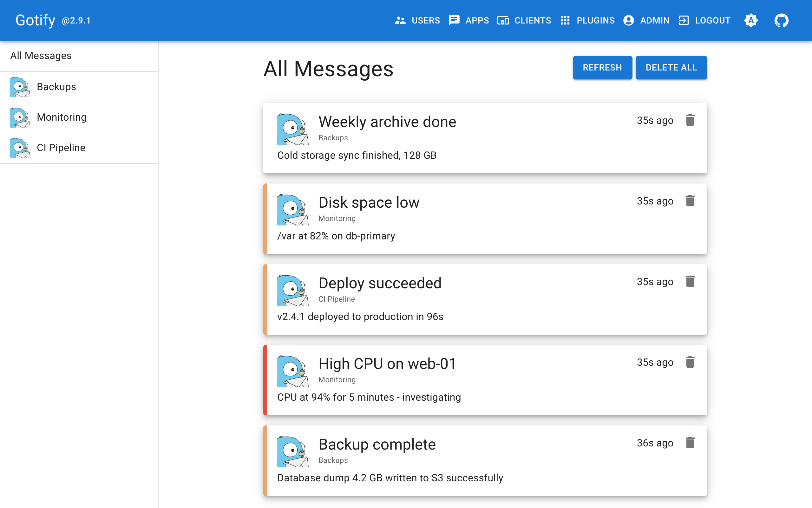Open the Clients page
The image size is (812, 508).
coord(524,21)
